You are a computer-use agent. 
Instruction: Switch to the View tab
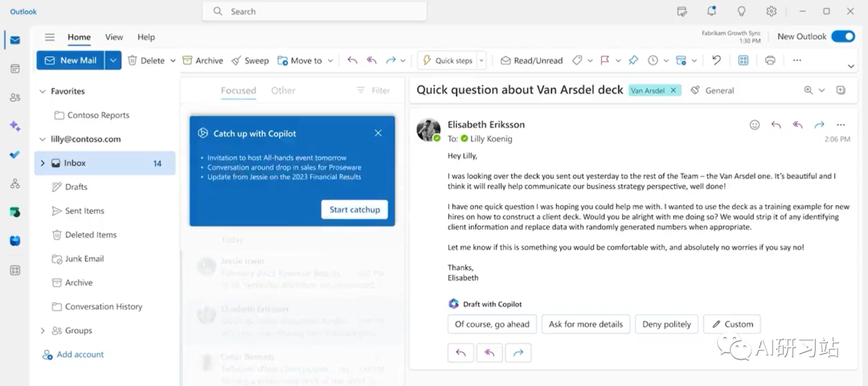click(114, 37)
